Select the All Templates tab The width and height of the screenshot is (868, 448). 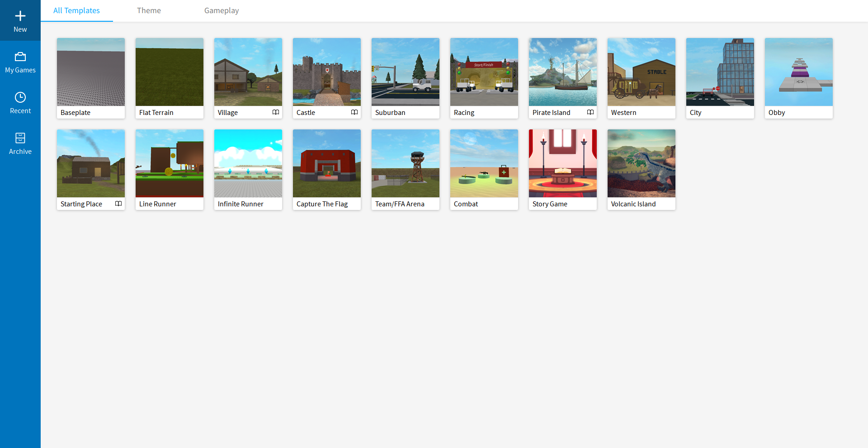76,10
